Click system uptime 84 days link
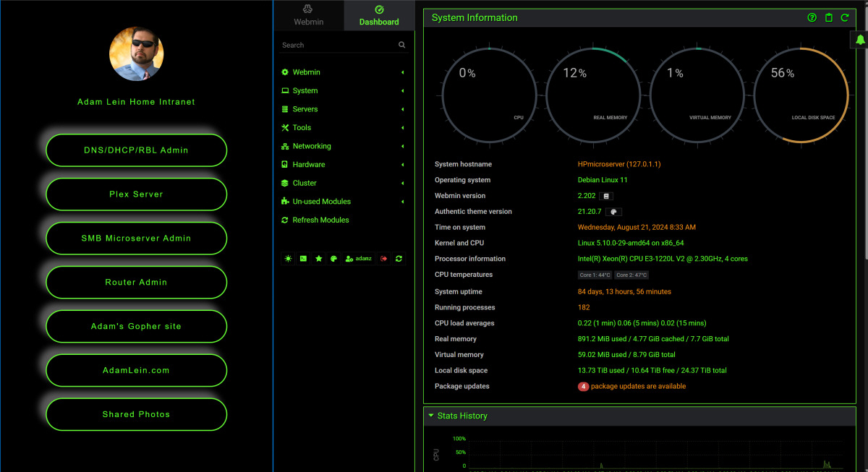 click(x=624, y=292)
